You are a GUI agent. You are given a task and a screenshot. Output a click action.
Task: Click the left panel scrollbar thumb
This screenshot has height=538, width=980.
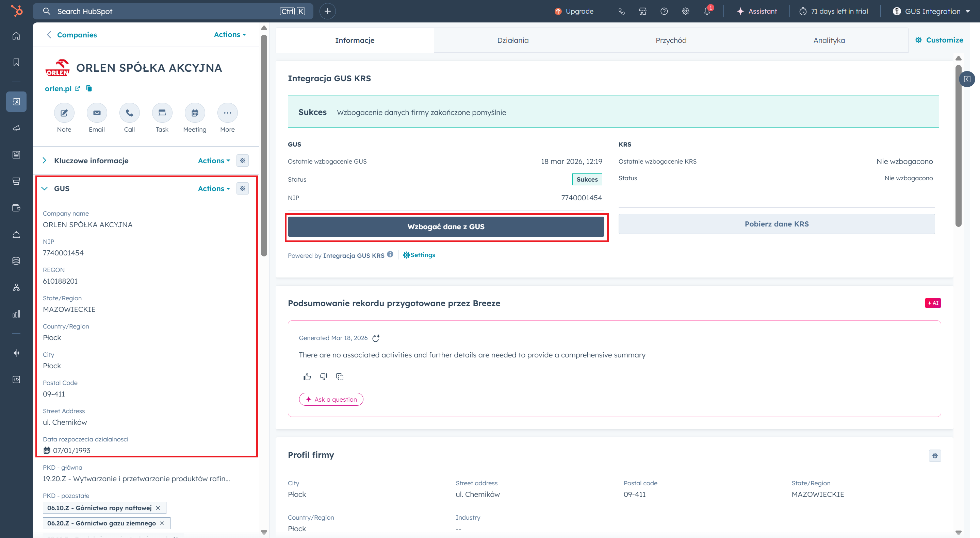(264, 146)
